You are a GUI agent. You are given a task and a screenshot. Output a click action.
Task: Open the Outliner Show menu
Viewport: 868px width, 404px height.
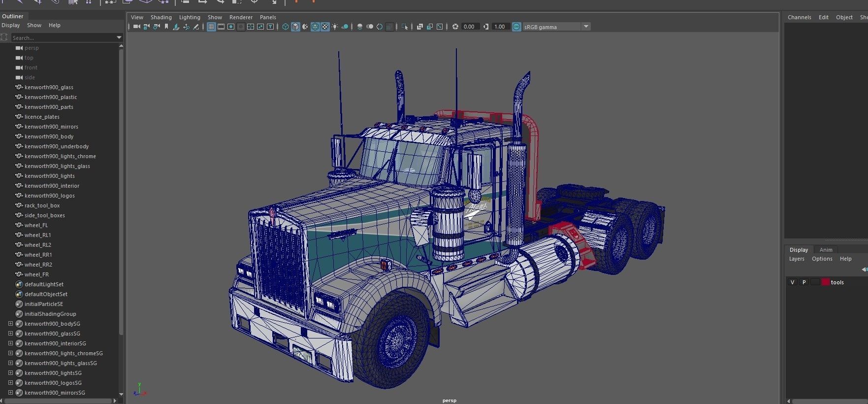pyautogui.click(x=34, y=25)
